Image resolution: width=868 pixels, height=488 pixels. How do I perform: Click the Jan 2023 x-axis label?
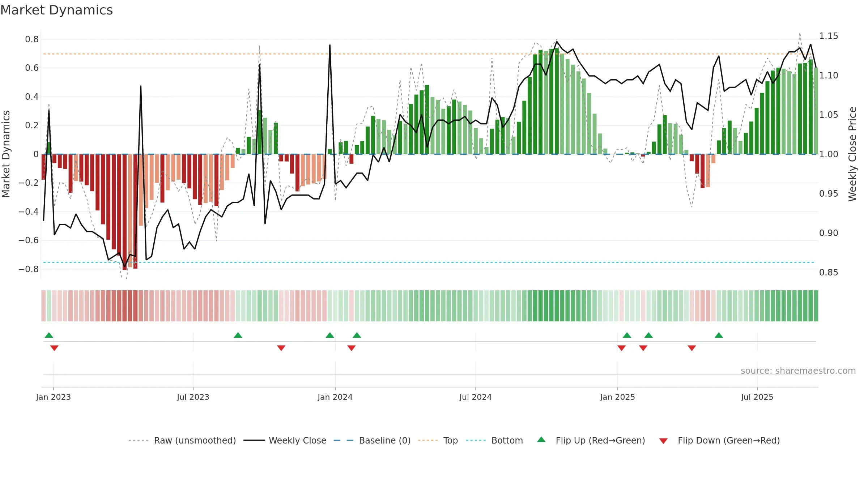coord(54,397)
